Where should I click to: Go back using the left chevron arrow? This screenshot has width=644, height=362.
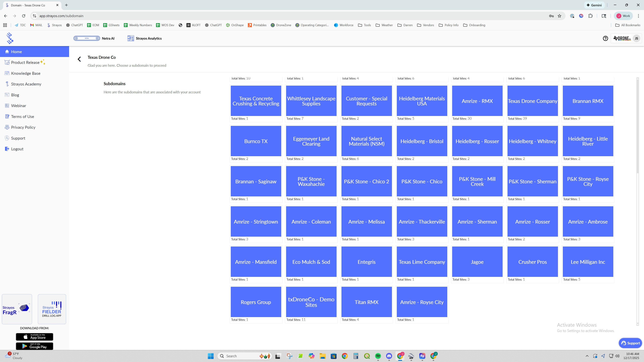point(79,59)
